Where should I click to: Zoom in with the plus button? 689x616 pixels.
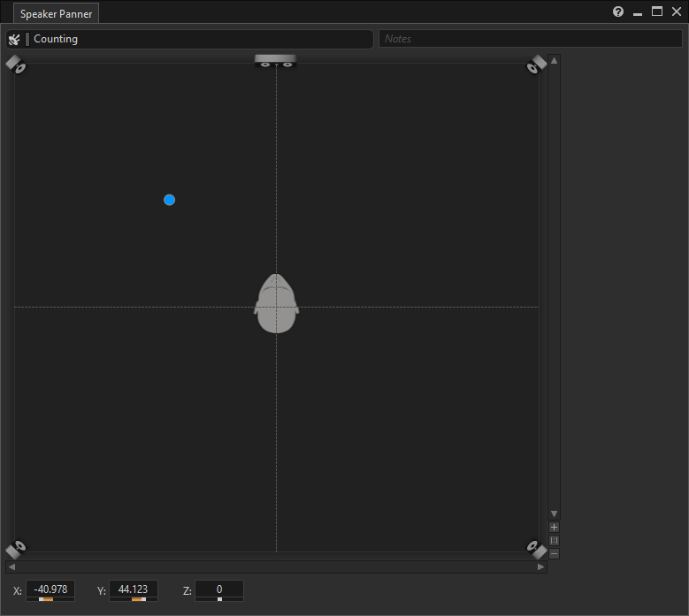coord(554,528)
